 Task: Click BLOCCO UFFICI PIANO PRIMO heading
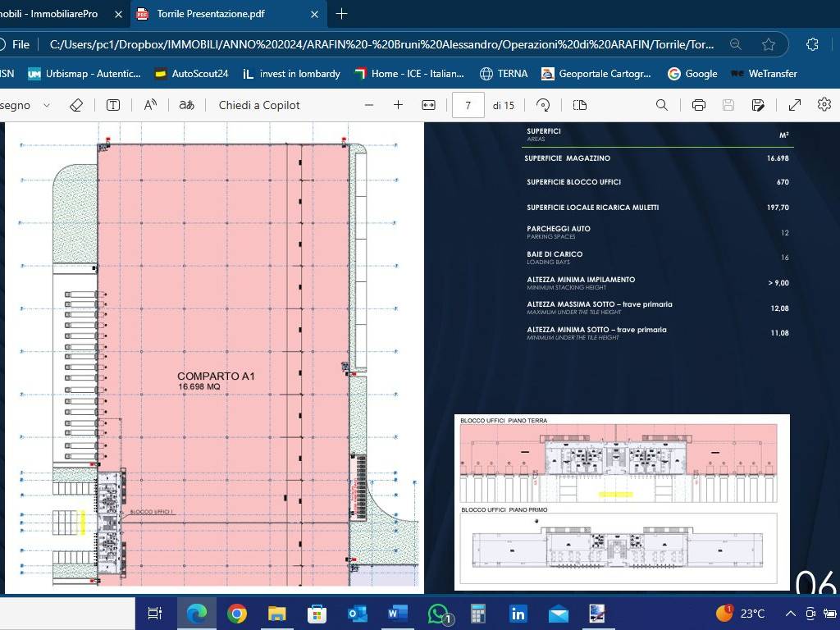coord(504,509)
